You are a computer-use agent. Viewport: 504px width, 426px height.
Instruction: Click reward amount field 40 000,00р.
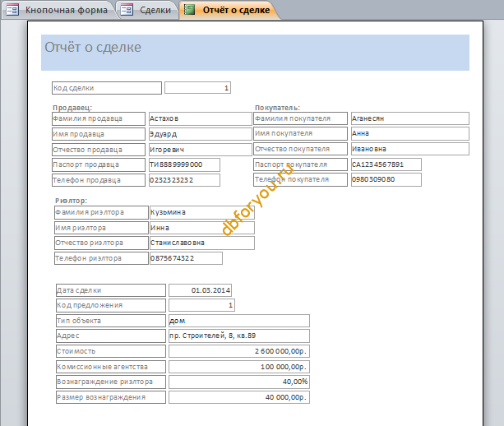(239, 397)
